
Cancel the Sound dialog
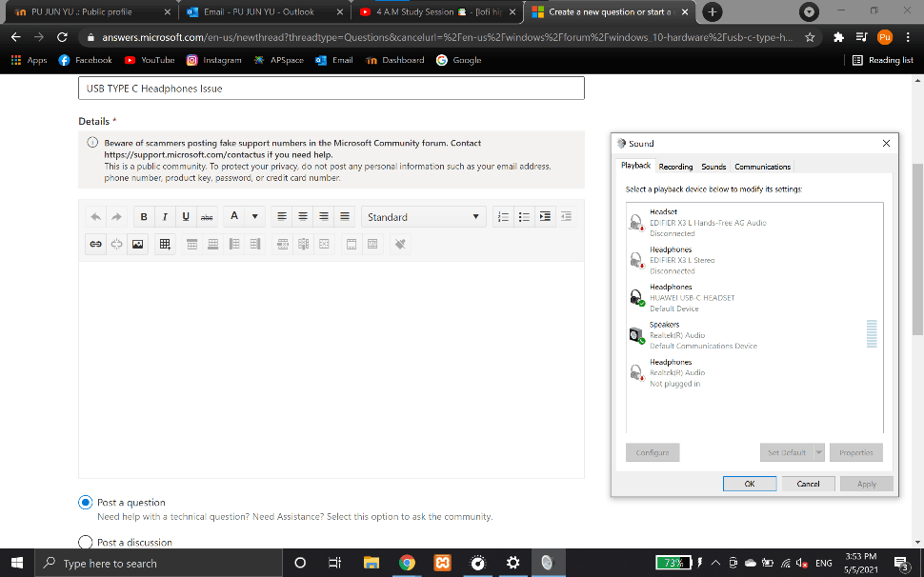tap(808, 484)
